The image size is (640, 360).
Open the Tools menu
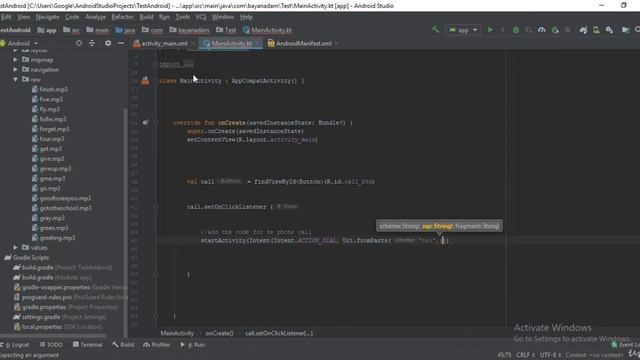tap(182, 17)
